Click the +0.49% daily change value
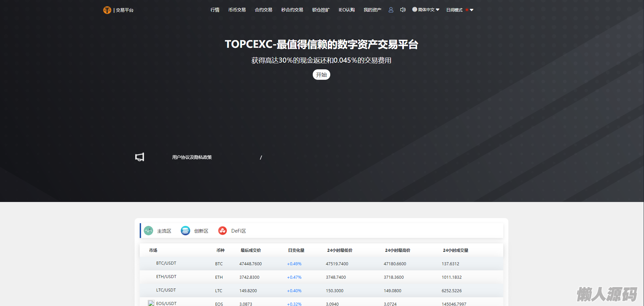The width and height of the screenshot is (644, 306). point(294,264)
